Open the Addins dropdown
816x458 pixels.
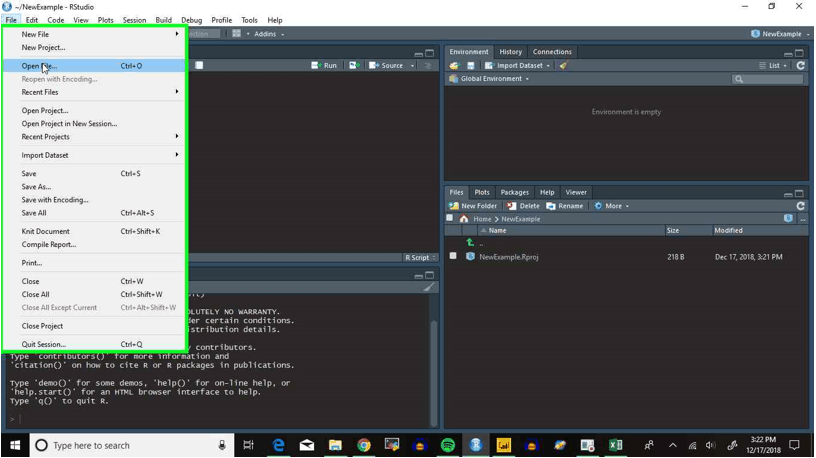269,34
